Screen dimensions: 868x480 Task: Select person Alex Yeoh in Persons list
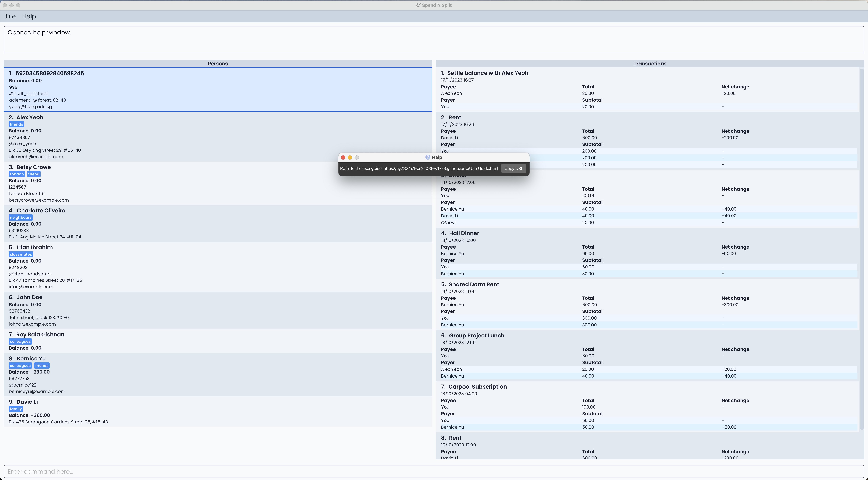(218, 137)
